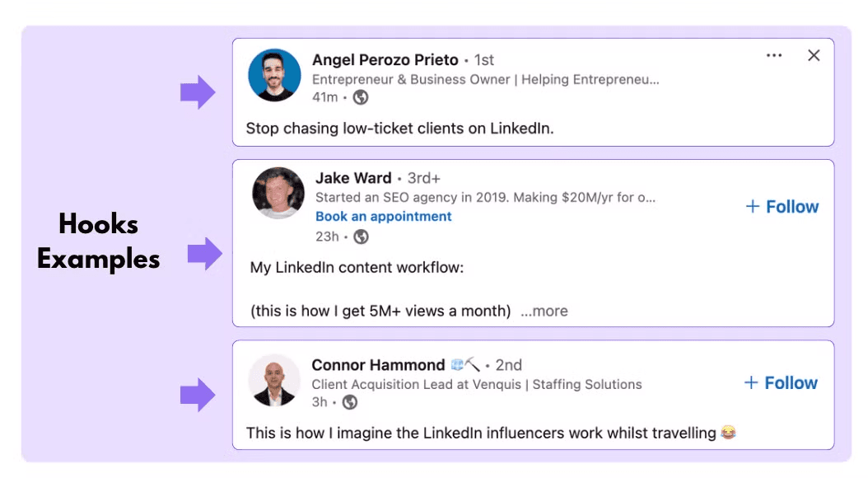Screen dimensions: 868x478
Task: Open Connor Hammond's profile picture
Action: click(274, 381)
